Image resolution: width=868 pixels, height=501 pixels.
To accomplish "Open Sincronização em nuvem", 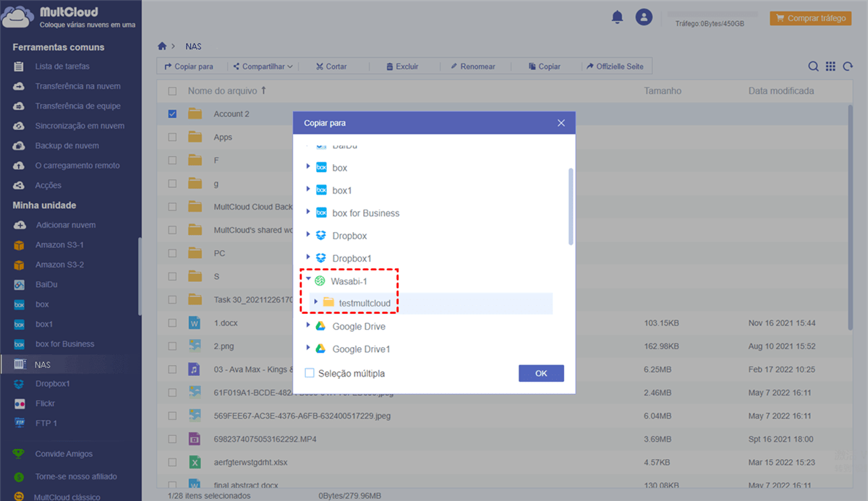I will (80, 126).
